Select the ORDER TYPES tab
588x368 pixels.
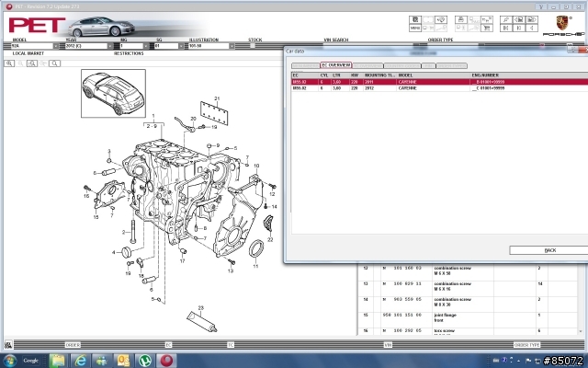pyautogui.click(x=451, y=65)
